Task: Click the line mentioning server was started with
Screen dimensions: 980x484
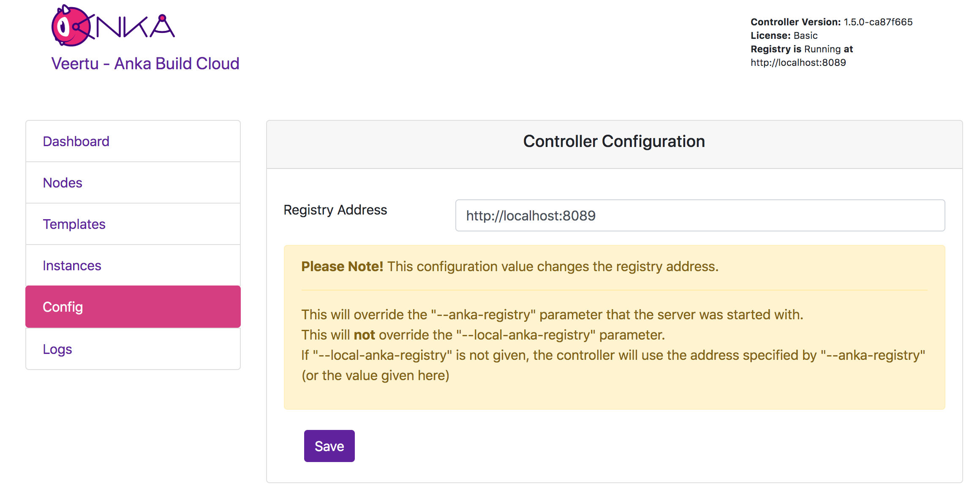Action: 552,315
